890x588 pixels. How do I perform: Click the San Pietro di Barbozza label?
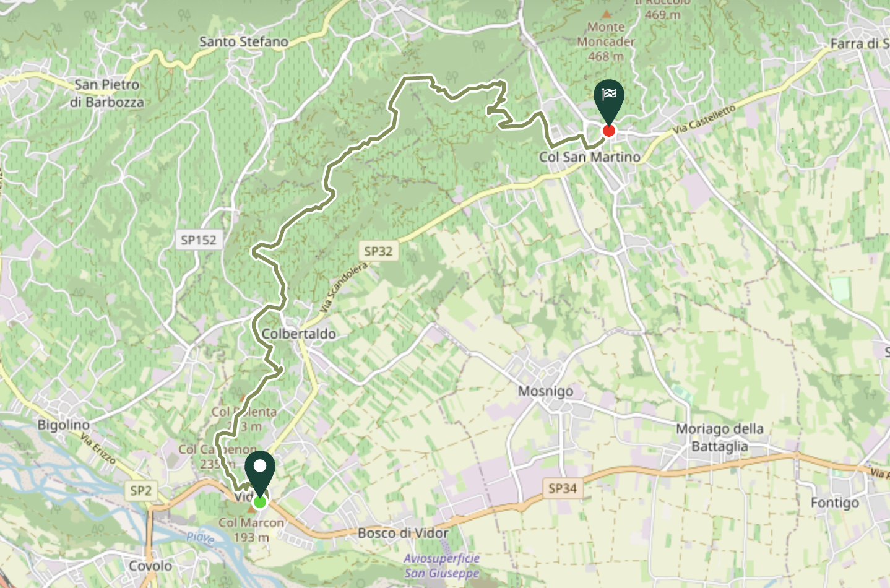point(106,93)
